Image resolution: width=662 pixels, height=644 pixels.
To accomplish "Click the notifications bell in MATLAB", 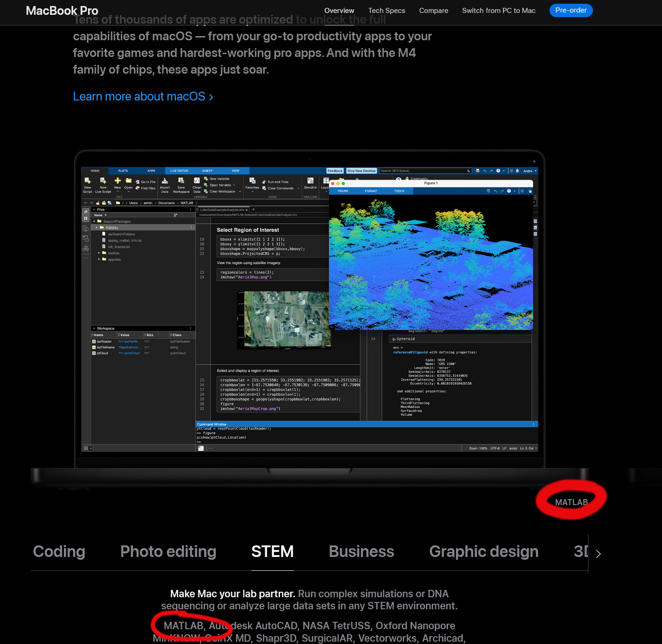I will tap(518, 171).
